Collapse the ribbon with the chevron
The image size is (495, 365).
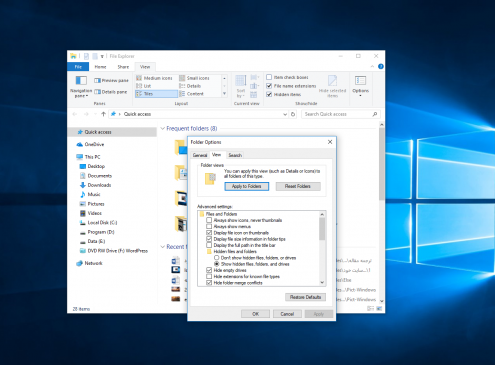coord(372,67)
